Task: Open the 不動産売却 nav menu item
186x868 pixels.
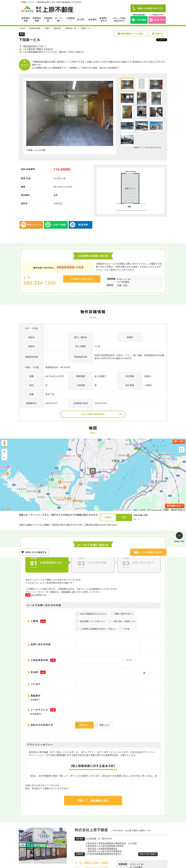Action: pyautogui.click(x=48, y=20)
